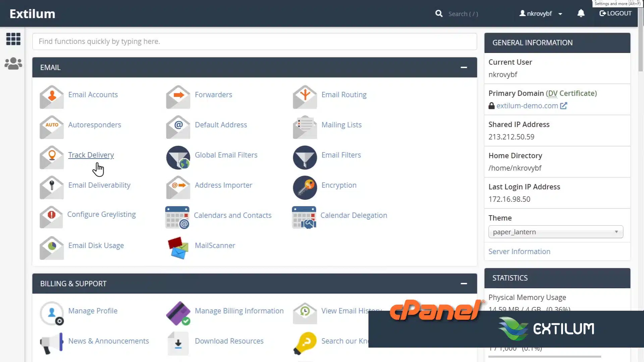Open the Email Disk Usage pie icon
The height and width of the screenshot is (362, 644).
(52, 248)
